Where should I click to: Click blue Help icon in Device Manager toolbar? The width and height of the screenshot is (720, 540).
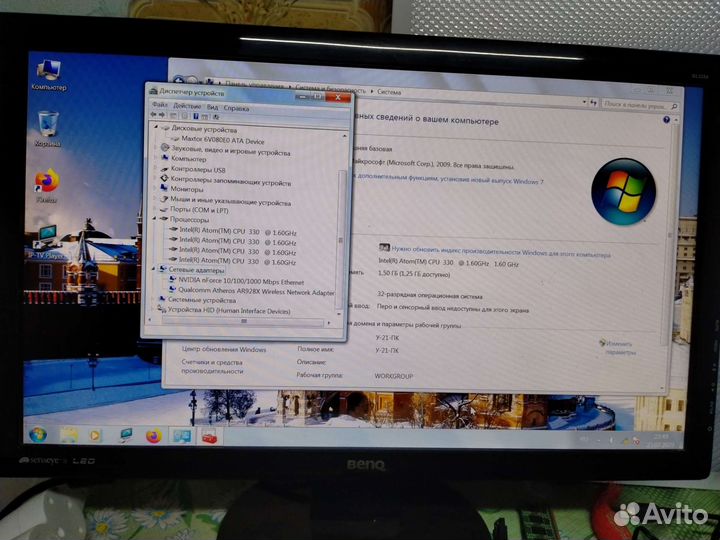tap(196, 116)
